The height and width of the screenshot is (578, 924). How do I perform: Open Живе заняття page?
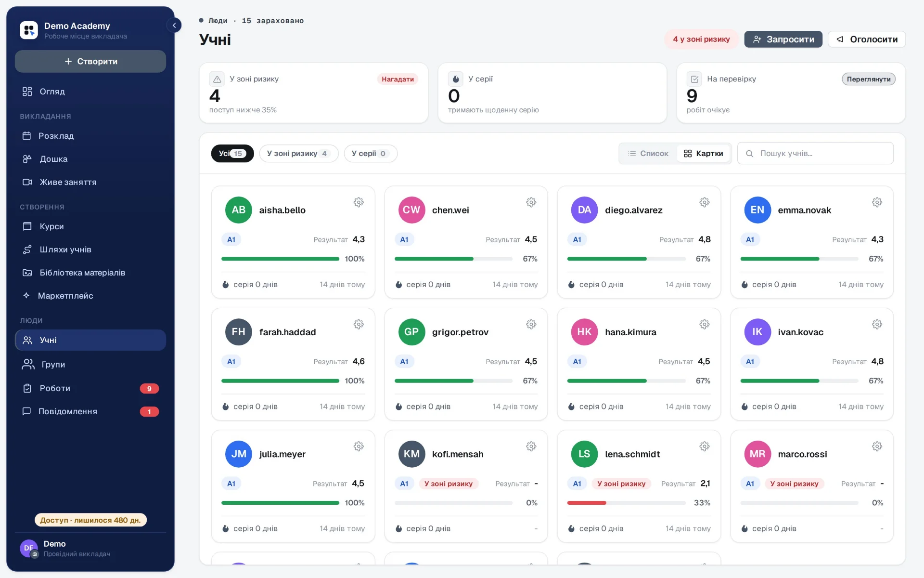(x=90, y=182)
